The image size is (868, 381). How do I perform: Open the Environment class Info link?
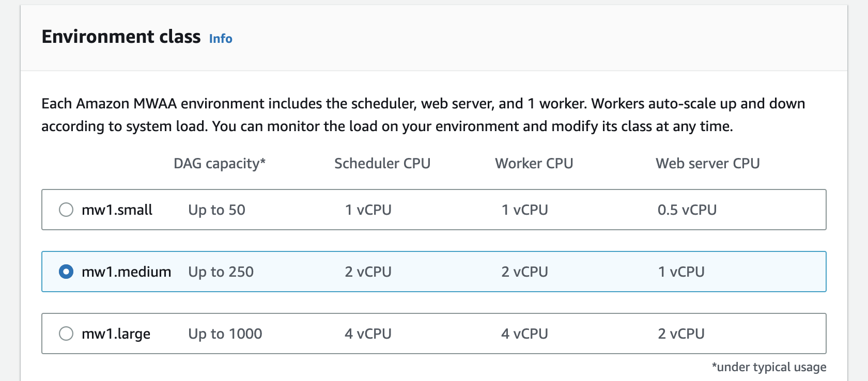point(221,39)
